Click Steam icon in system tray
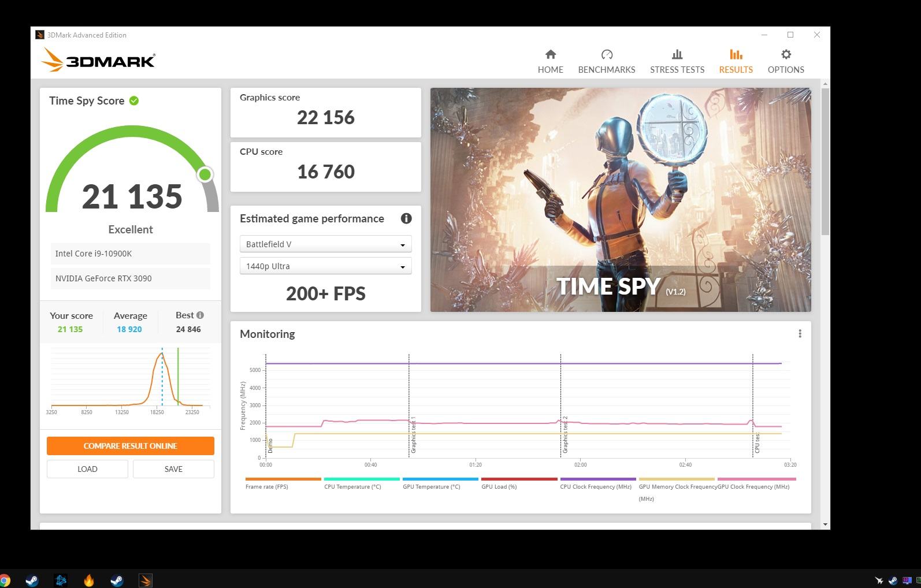The width and height of the screenshot is (921, 588). point(893,580)
